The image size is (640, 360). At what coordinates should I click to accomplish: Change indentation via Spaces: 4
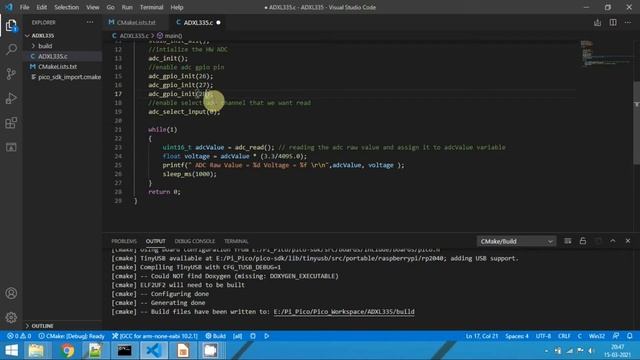(516, 336)
